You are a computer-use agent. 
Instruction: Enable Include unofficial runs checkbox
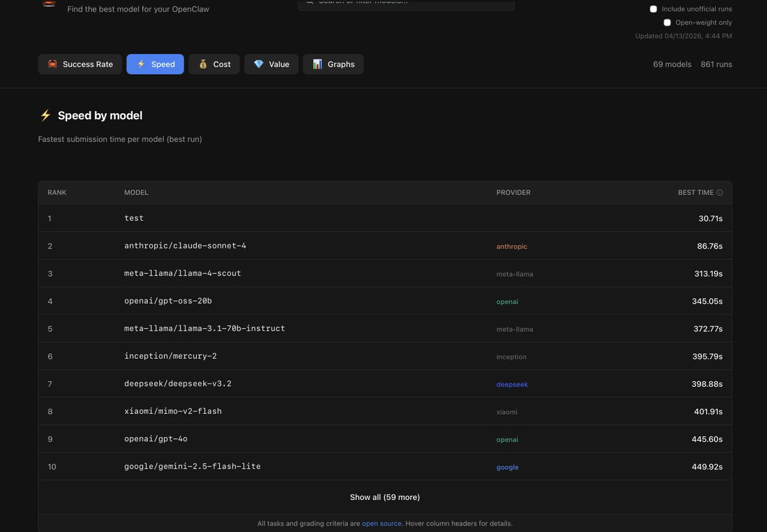[653, 9]
